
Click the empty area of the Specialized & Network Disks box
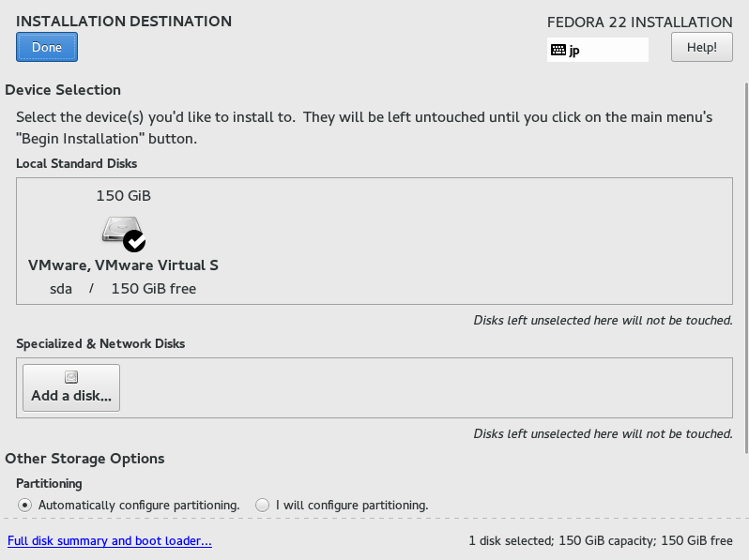(x=425, y=387)
